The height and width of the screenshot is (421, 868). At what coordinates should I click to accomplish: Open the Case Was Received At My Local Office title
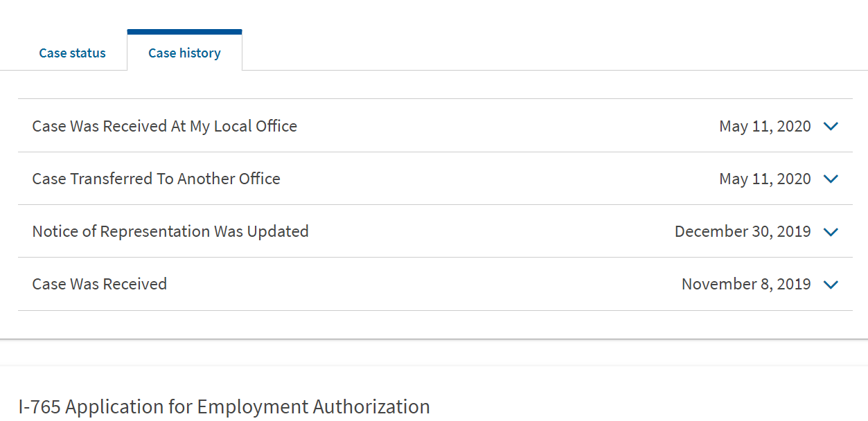pos(165,126)
